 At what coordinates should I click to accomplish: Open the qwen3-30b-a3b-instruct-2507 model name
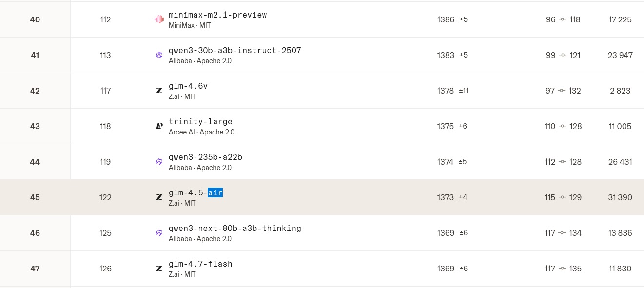pyautogui.click(x=235, y=51)
